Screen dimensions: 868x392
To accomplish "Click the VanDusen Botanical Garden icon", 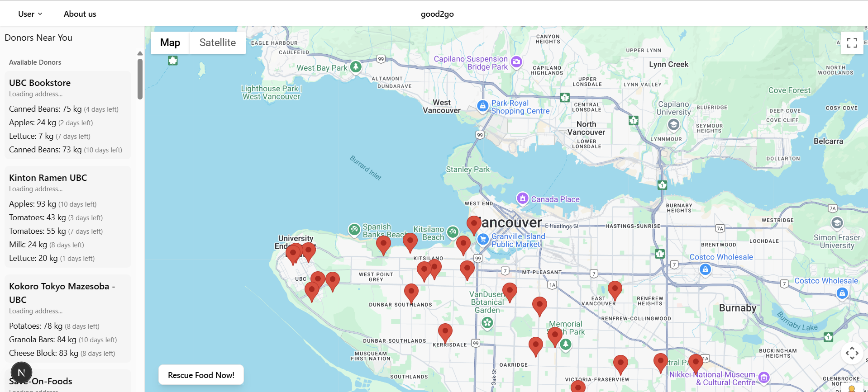I will [487, 323].
